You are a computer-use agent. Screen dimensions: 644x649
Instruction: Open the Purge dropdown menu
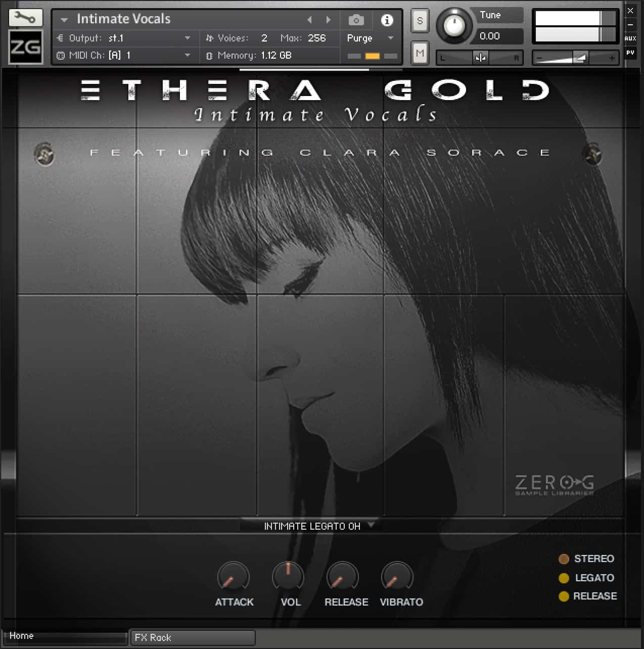[370, 38]
